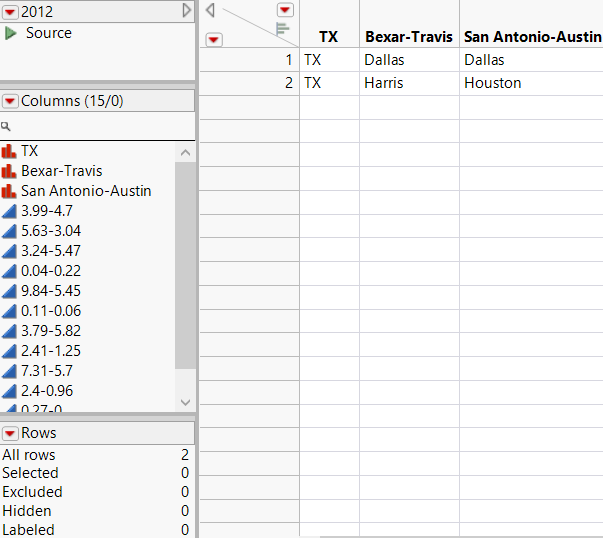This screenshot has height=538, width=603.
Task: Select San Antonio-Austin in columns list
Action: pos(86,191)
